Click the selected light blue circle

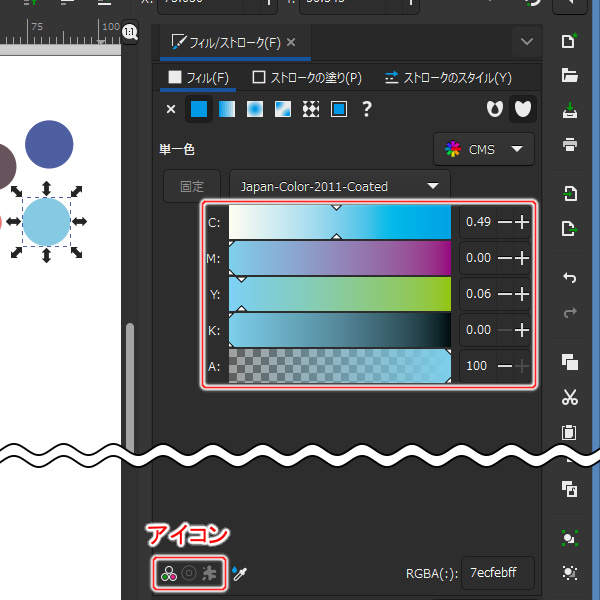[46, 222]
